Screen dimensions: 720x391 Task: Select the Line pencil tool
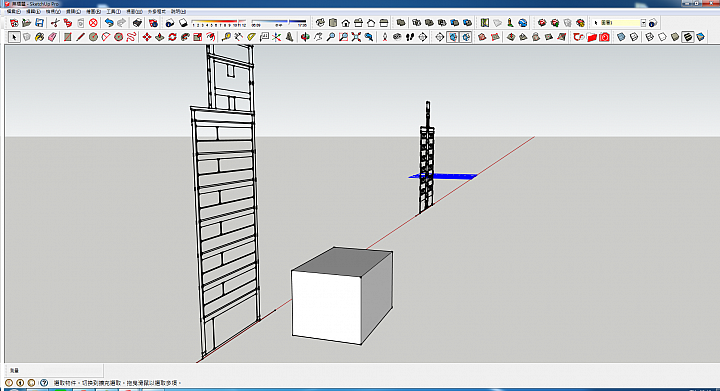click(x=80, y=37)
